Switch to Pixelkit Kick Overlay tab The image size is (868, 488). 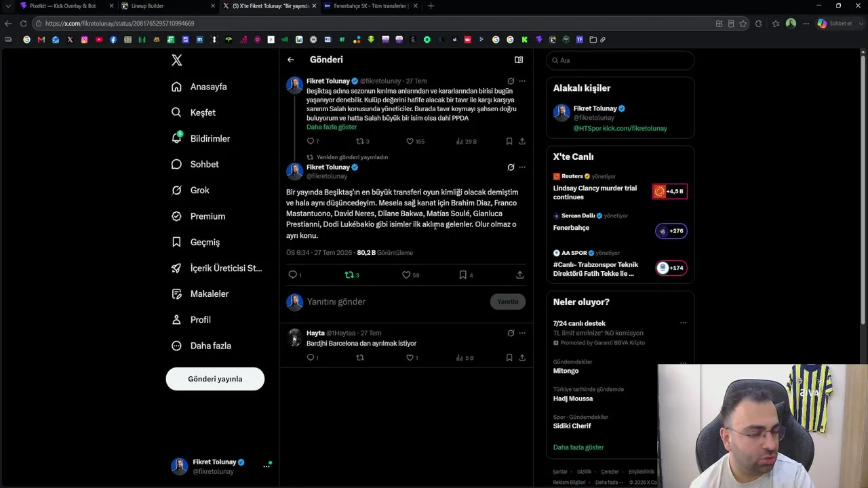click(x=66, y=6)
